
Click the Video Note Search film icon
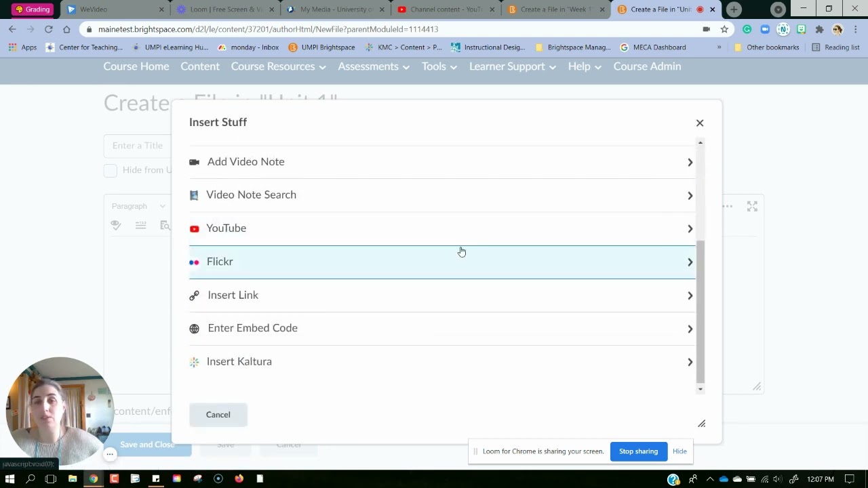(x=194, y=195)
